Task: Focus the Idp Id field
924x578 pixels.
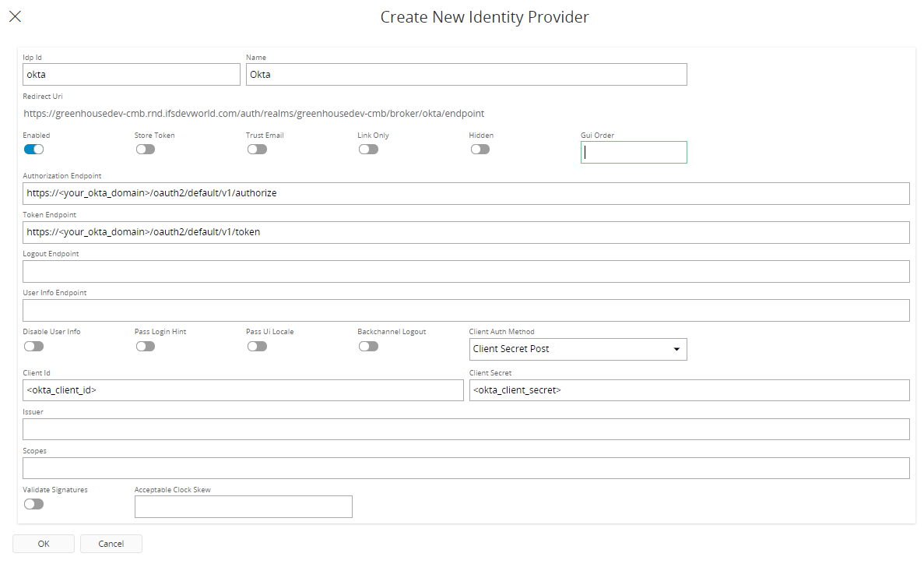Action: (132, 74)
